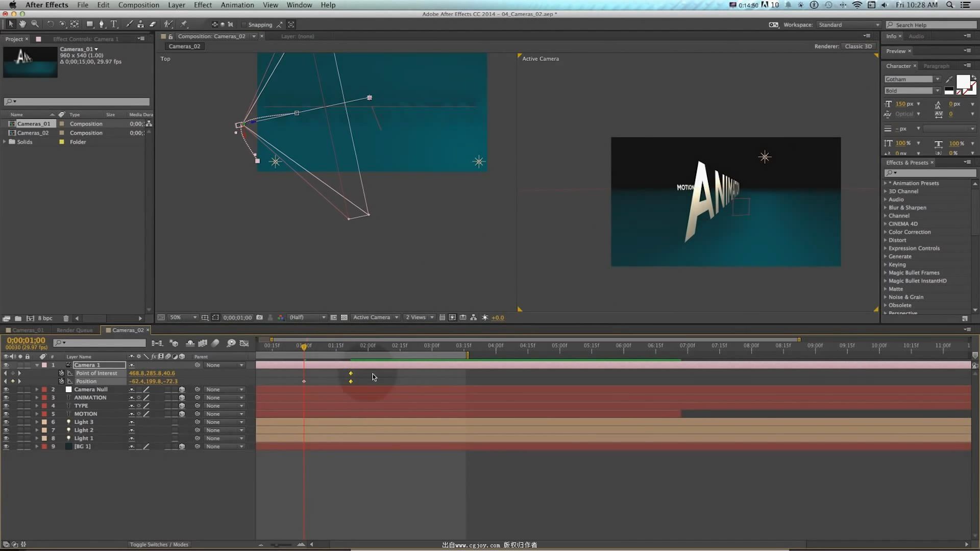
Task: Select the Pan Behind anchor tool
Action: point(75,24)
